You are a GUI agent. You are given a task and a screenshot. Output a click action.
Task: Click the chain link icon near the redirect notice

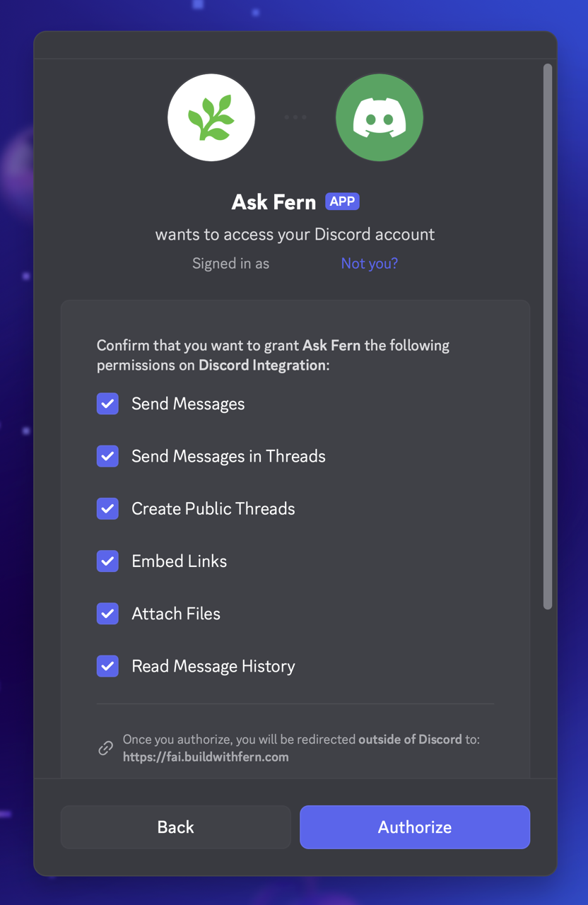tap(105, 748)
